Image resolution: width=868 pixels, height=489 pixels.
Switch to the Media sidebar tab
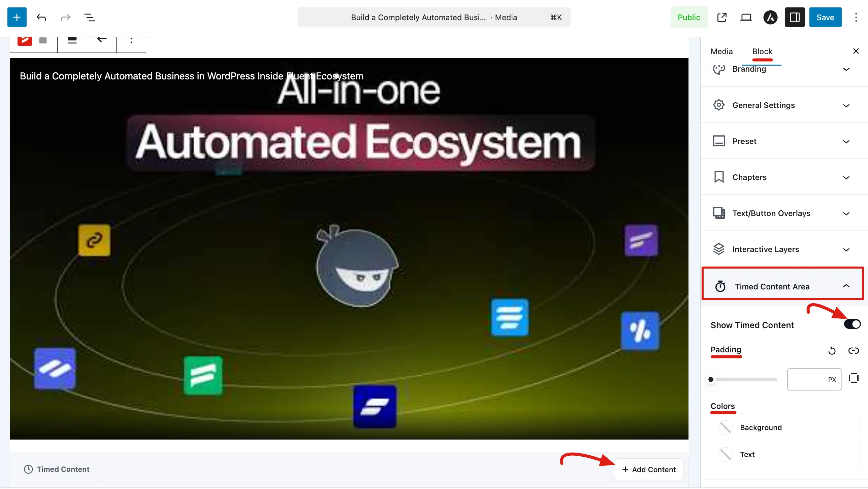click(x=721, y=51)
